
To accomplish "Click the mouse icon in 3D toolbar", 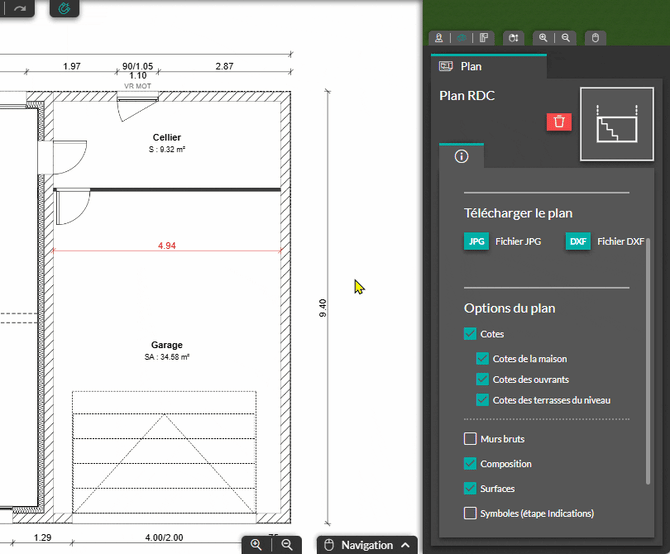I will coord(595,38).
